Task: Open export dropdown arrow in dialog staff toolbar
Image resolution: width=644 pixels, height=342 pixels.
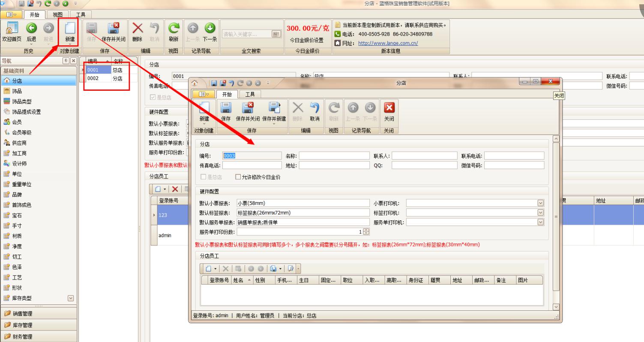Action: (x=281, y=269)
